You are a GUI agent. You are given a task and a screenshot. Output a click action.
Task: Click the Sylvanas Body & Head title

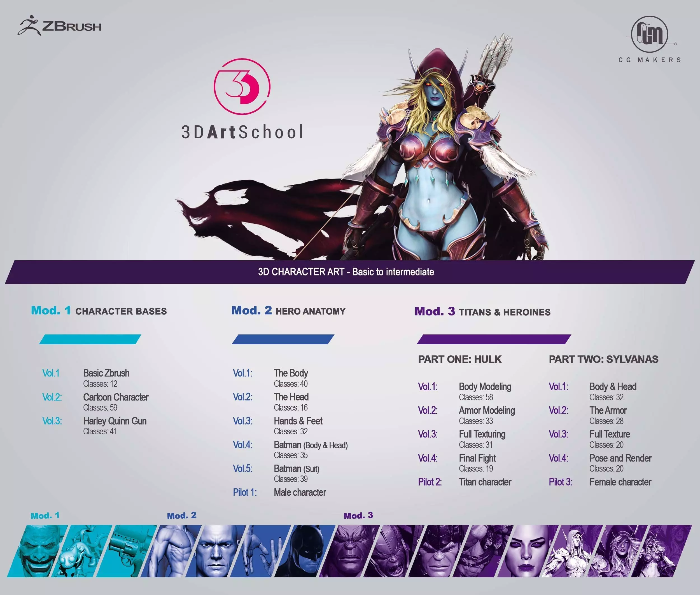click(613, 386)
